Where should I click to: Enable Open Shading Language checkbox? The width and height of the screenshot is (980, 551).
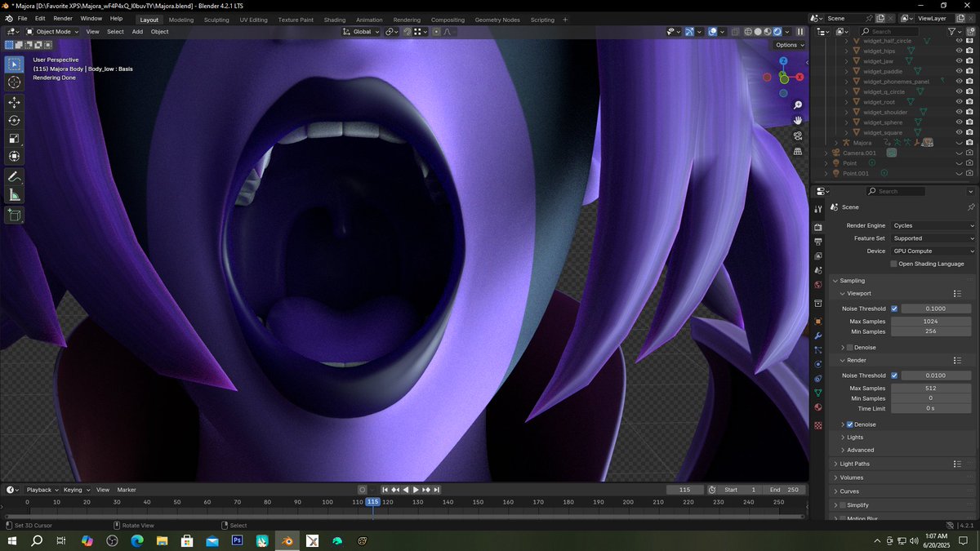pyautogui.click(x=894, y=264)
